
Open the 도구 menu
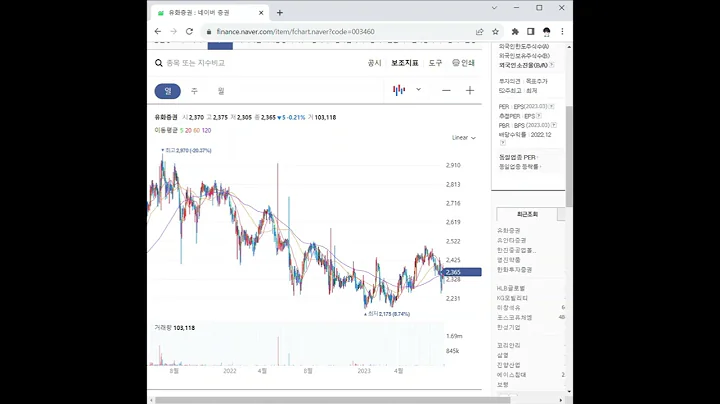[435, 63]
